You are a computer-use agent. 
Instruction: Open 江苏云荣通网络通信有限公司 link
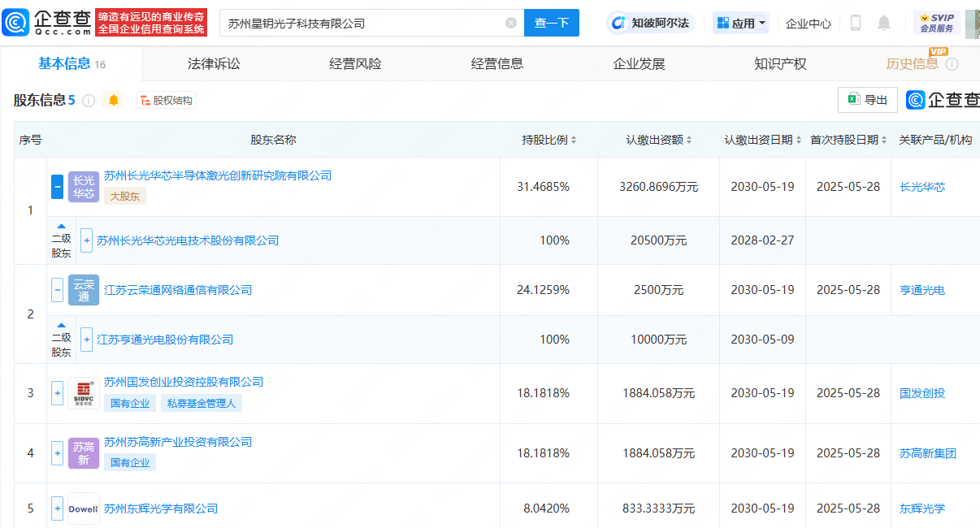(178, 290)
